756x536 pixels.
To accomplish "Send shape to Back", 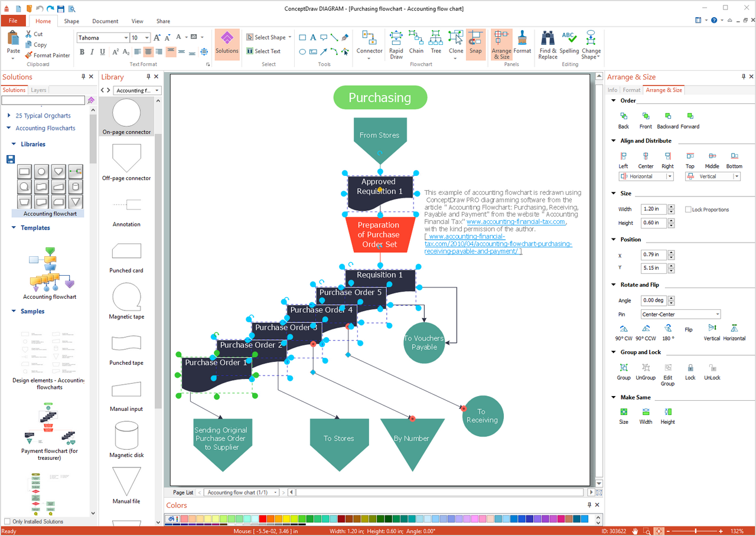I will pos(624,120).
